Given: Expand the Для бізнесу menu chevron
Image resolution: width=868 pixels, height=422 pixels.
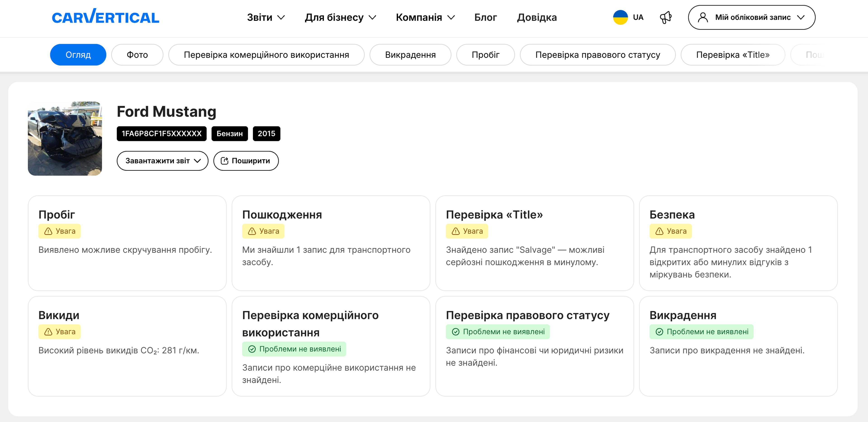Looking at the screenshot, I should (372, 18).
